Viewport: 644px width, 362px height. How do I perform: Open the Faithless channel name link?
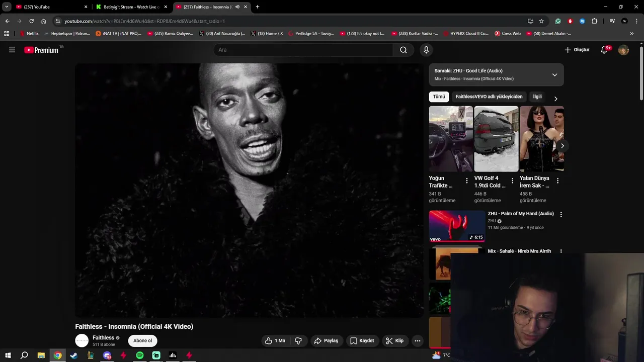[103, 338]
